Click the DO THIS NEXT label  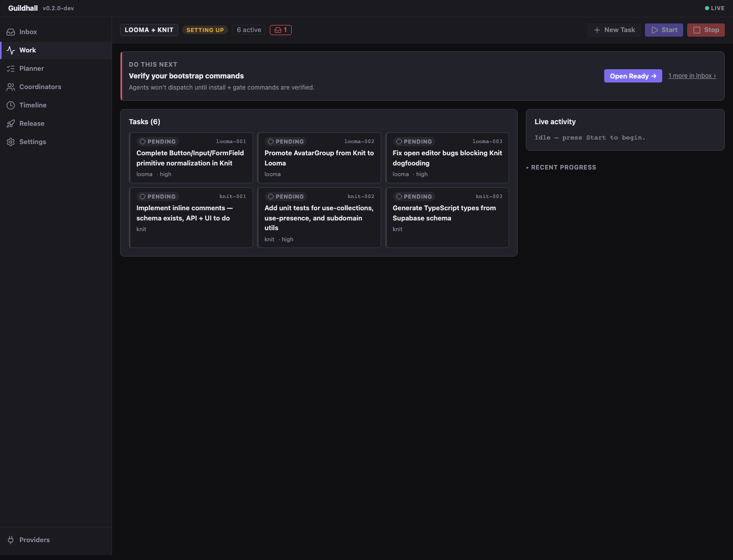click(153, 65)
